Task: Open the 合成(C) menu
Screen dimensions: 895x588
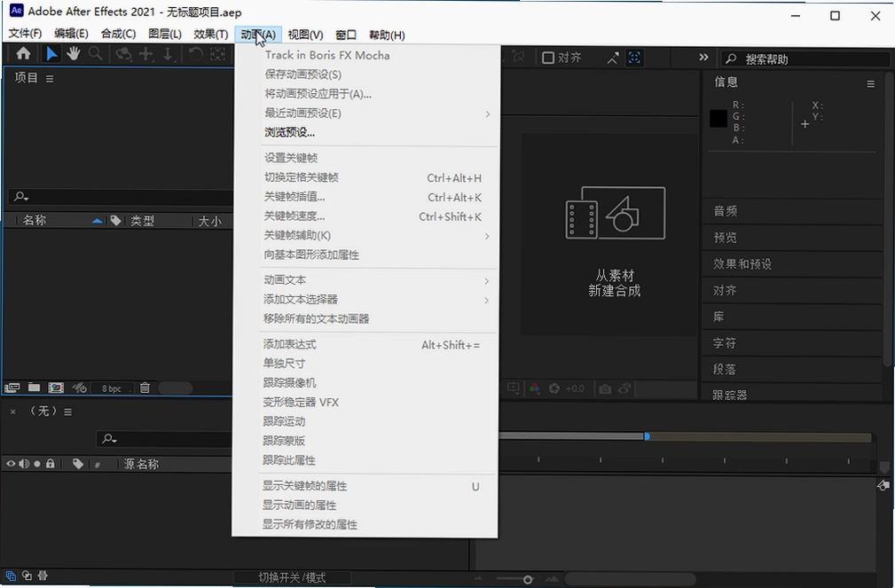Action: 118,34
